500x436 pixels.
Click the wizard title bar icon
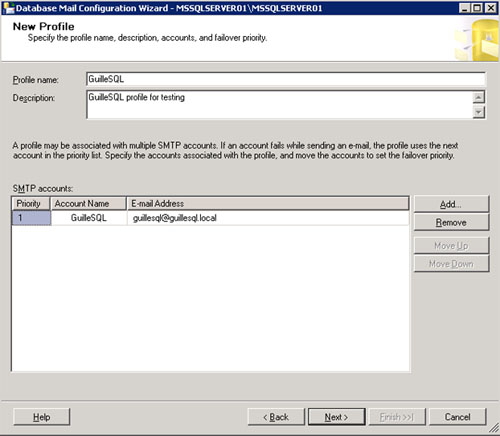click(x=8, y=8)
